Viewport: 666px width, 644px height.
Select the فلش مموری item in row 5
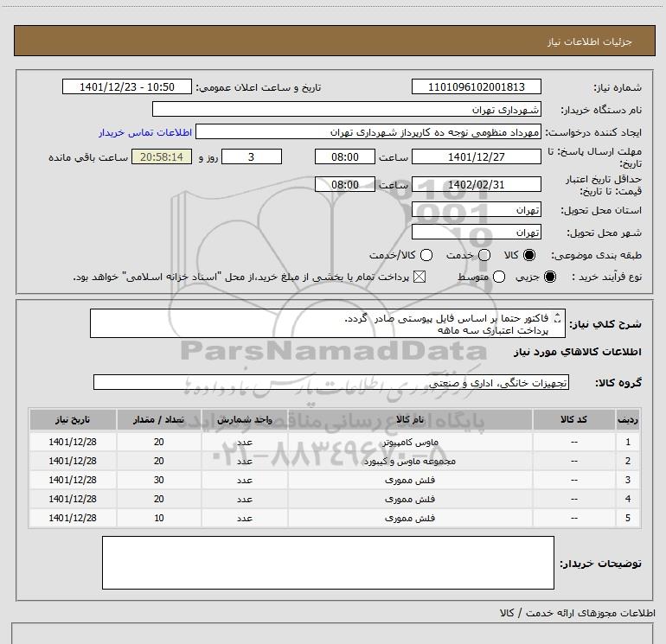(335, 519)
